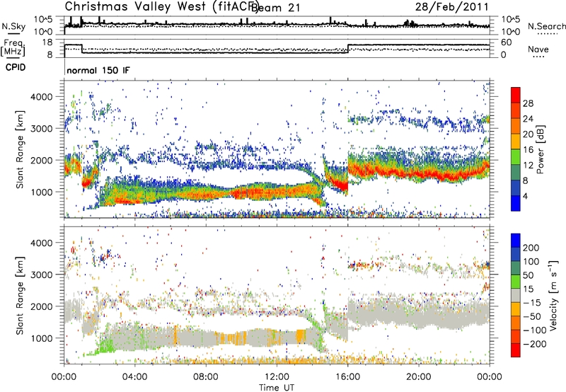Pick the gray segment of velocity colorbar
The height and width of the screenshot is (392, 566).
pos(516,296)
